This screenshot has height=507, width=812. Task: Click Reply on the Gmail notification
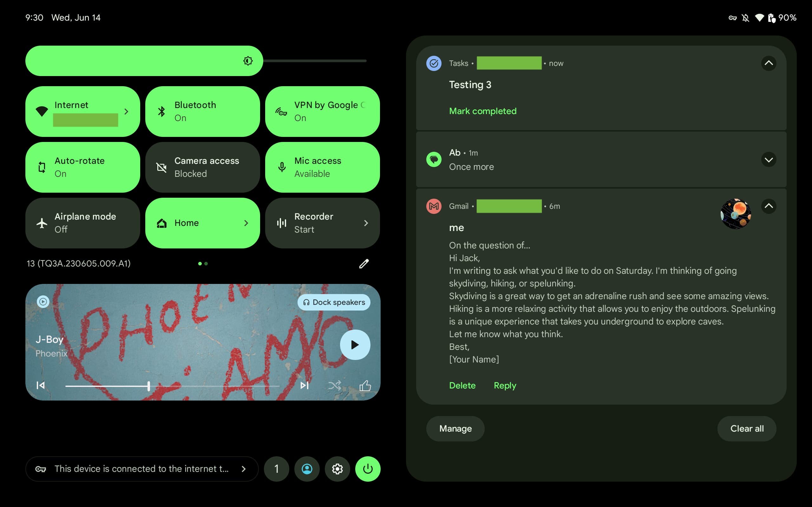coord(504,385)
